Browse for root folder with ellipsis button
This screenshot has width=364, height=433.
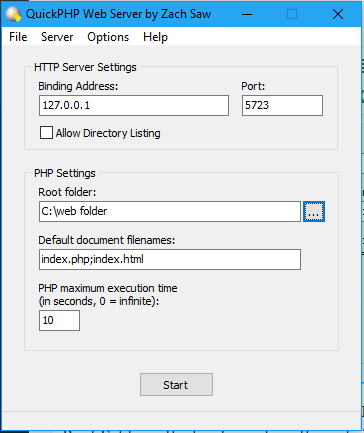pyautogui.click(x=314, y=211)
